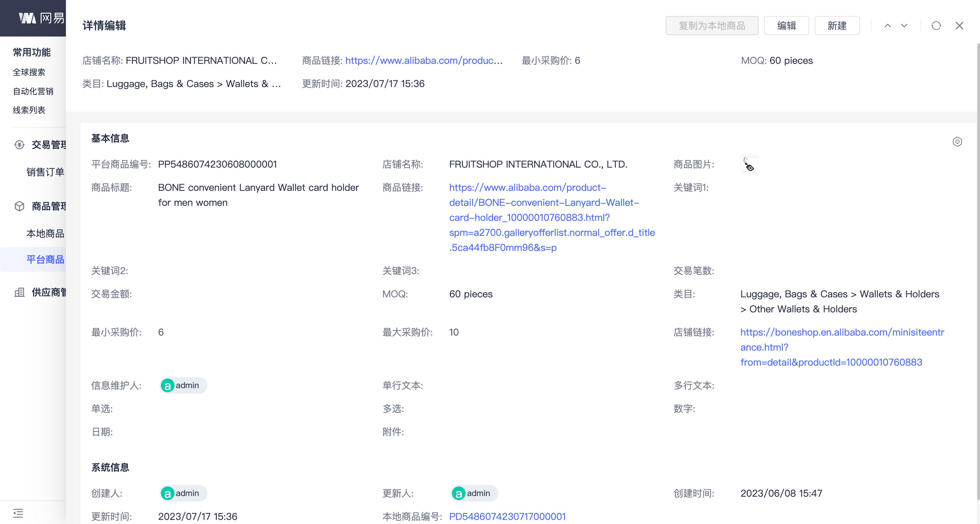The height and width of the screenshot is (524, 980).
Task: Click the 新建 button
Action: (x=837, y=26)
